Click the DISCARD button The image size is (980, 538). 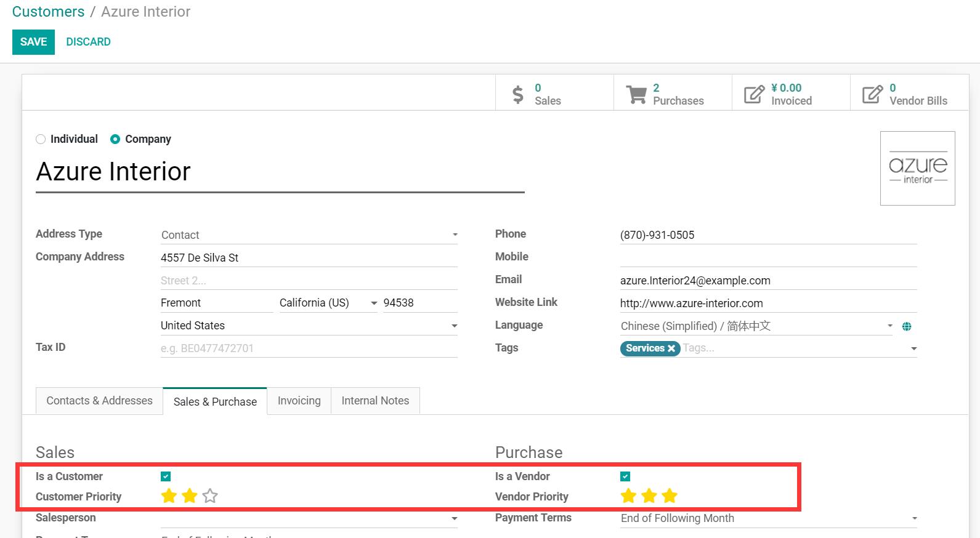click(88, 42)
